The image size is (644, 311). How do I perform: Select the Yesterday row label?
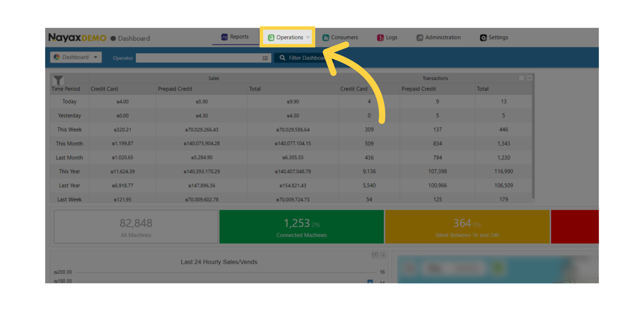tap(69, 116)
